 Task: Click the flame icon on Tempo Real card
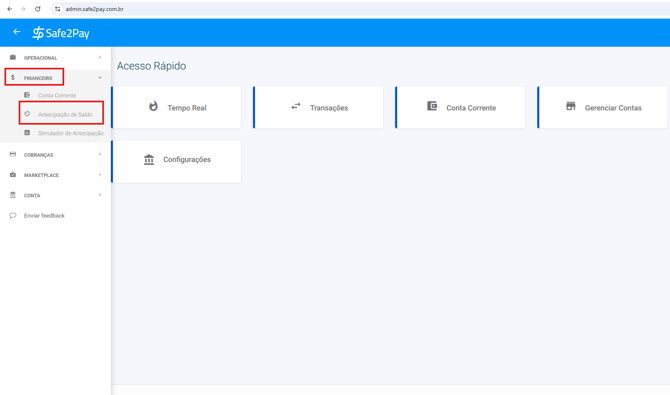(x=153, y=106)
